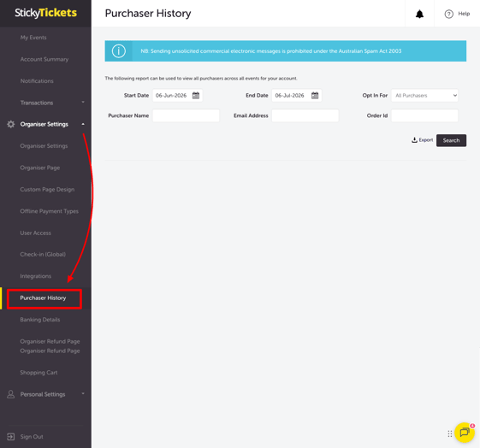Click the Search button

(x=451, y=140)
